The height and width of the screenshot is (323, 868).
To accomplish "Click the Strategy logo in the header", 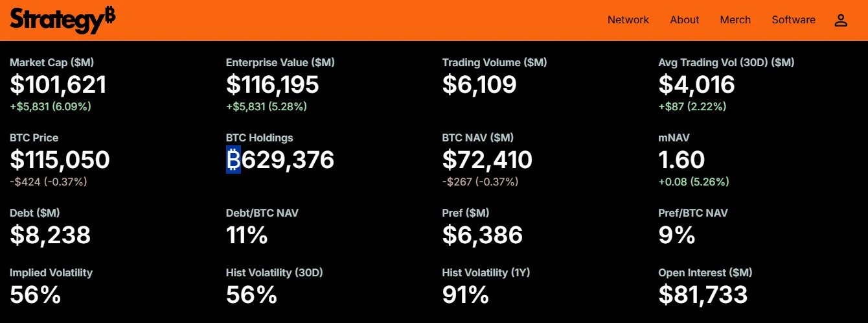I will click(x=62, y=20).
